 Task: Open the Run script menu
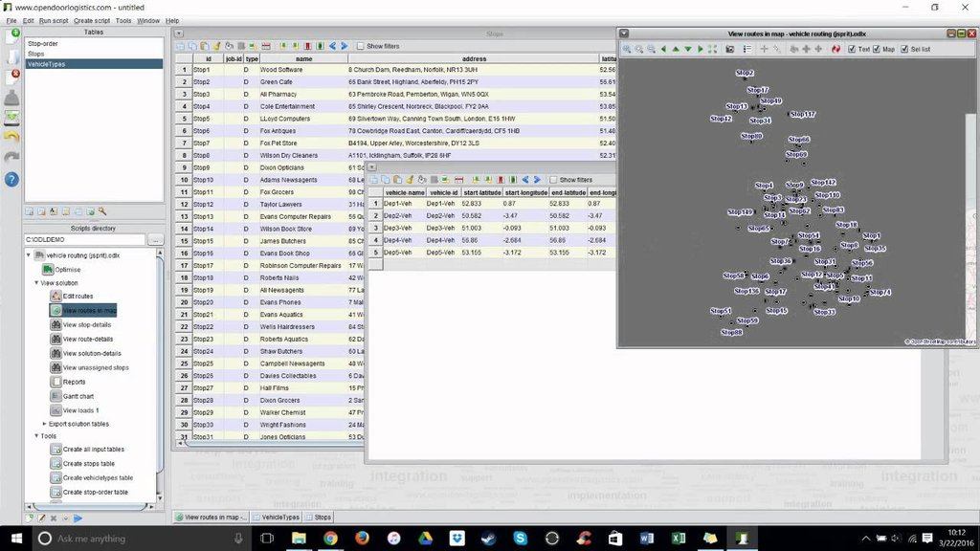[53, 20]
